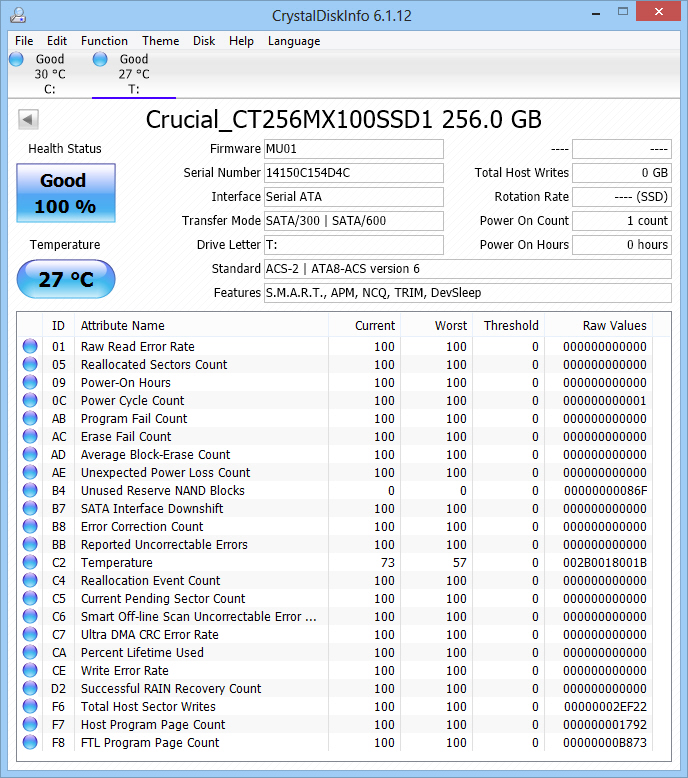Click the C: disk blue status orb
Screen dimensions: 688x778
click(16, 59)
